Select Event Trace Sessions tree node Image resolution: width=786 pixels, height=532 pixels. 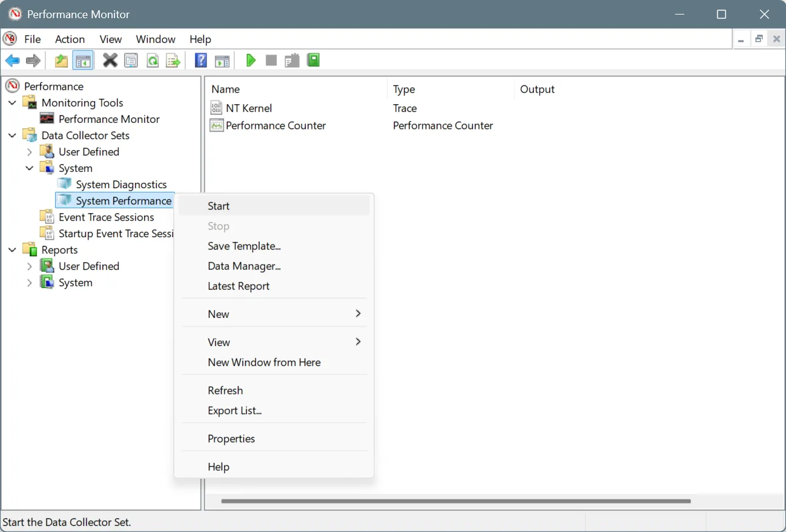[107, 217]
